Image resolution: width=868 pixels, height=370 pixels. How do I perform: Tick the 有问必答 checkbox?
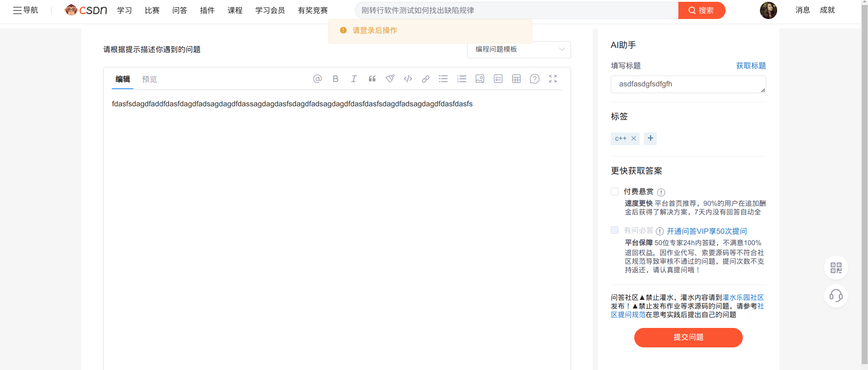[614, 230]
